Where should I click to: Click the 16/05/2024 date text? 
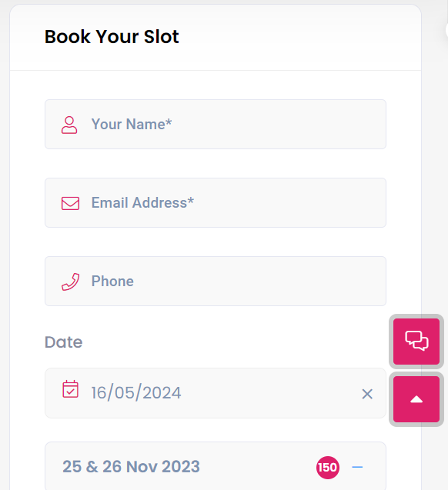point(136,393)
